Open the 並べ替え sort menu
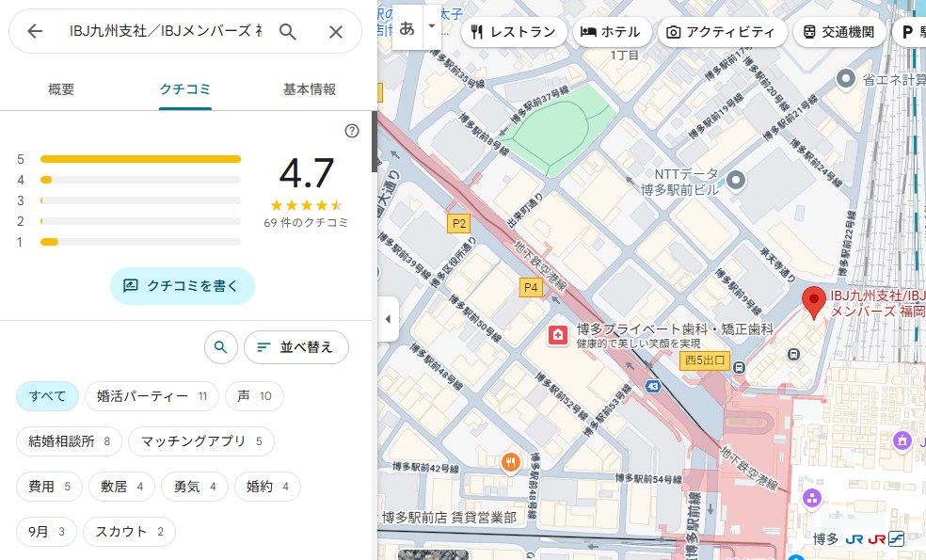This screenshot has width=926, height=560. [295, 347]
